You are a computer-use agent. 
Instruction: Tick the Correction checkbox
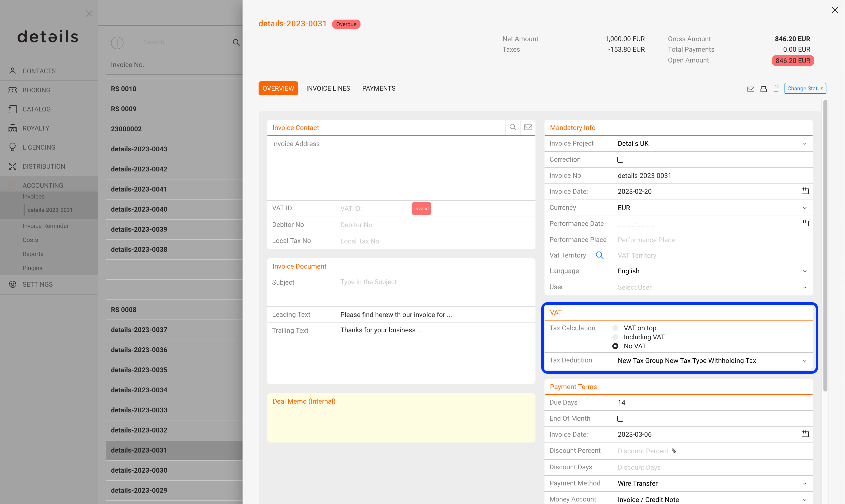(621, 160)
